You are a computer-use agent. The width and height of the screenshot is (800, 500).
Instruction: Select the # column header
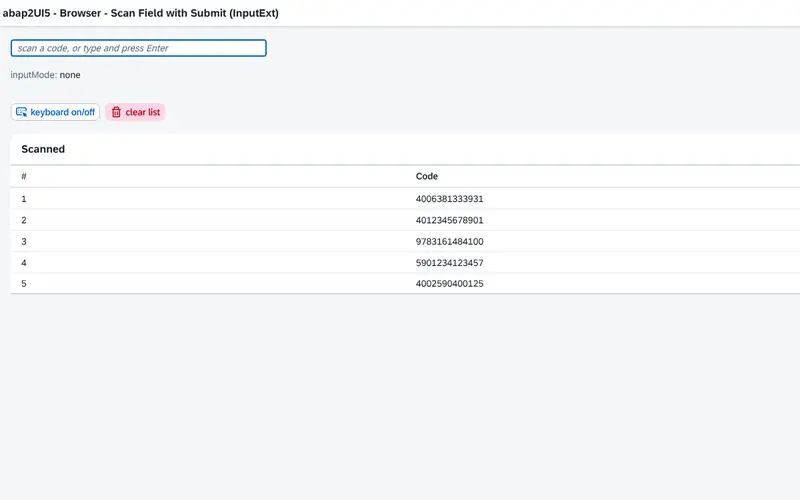(x=24, y=177)
